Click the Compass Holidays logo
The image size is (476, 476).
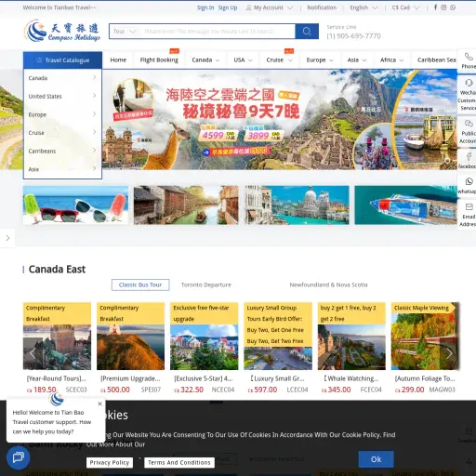coord(62,31)
